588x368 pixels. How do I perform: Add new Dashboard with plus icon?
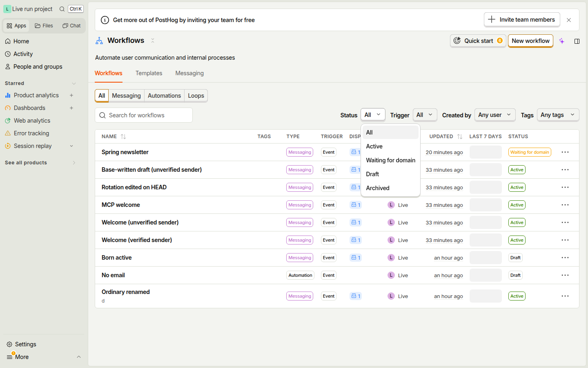71,108
